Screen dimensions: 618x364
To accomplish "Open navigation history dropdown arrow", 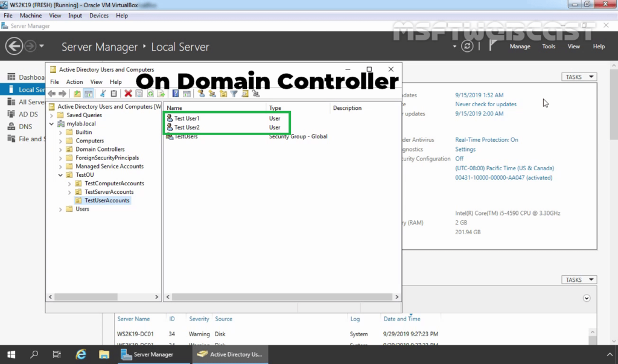I will coord(42,46).
